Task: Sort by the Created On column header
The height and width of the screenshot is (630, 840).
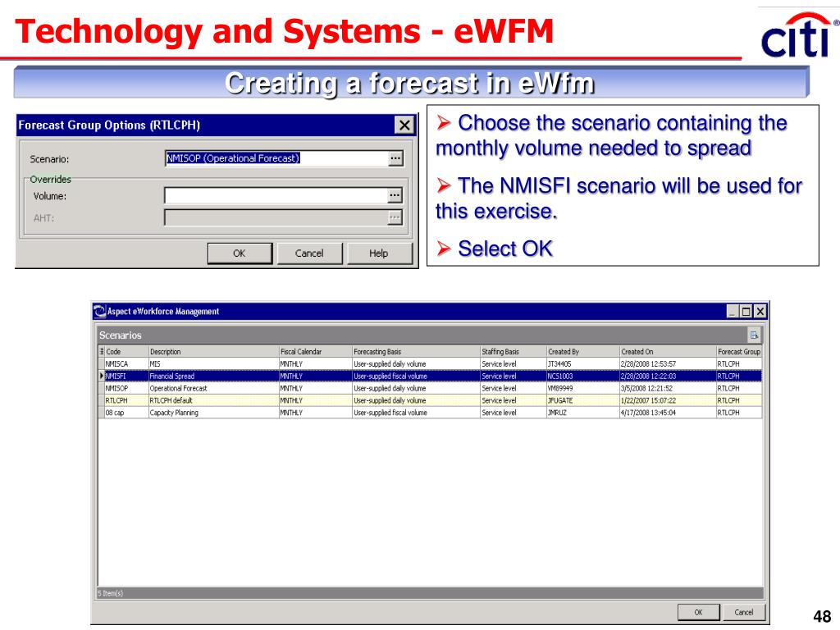Action: 668,351
